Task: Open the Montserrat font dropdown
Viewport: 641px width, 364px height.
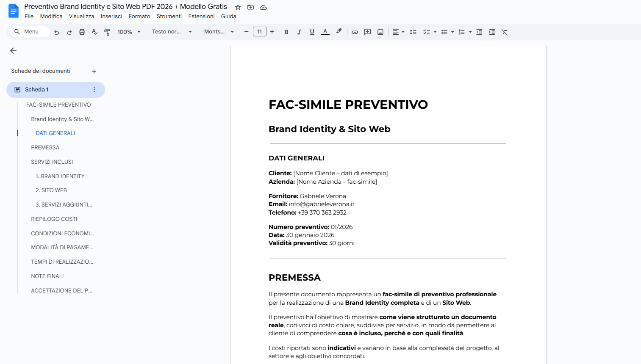Action: coord(219,32)
